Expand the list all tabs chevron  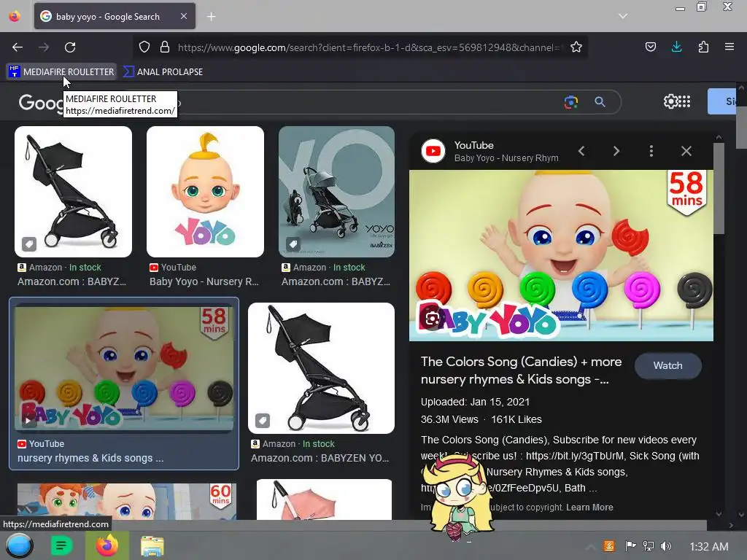coord(623,16)
